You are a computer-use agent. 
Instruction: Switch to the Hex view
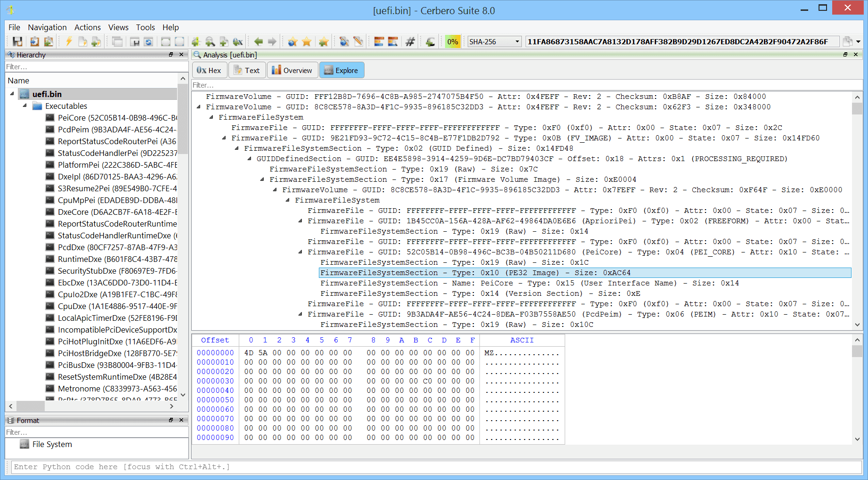[210, 70]
